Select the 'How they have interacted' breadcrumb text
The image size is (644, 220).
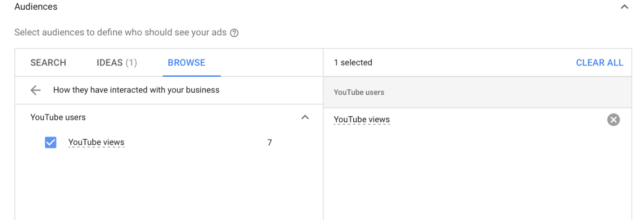coord(136,90)
